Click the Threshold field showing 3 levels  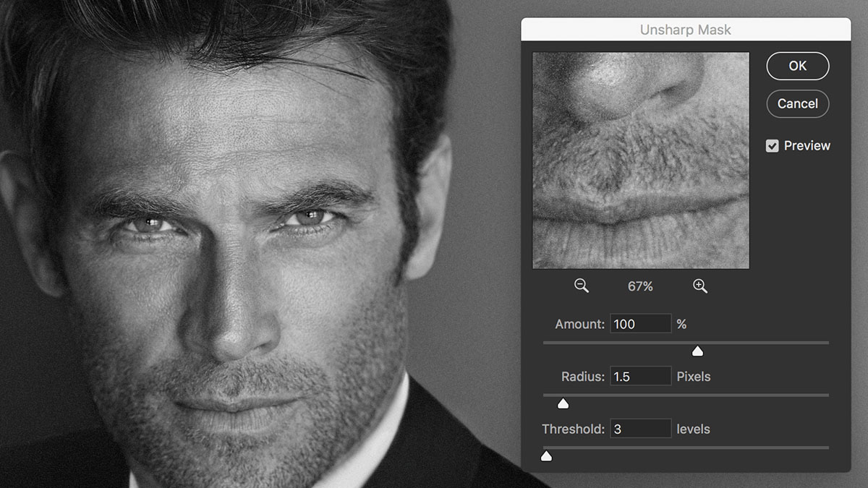pyautogui.click(x=640, y=428)
